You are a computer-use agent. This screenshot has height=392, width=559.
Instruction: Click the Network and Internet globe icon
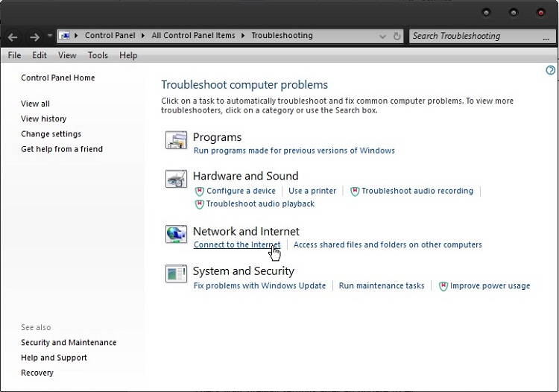176,234
